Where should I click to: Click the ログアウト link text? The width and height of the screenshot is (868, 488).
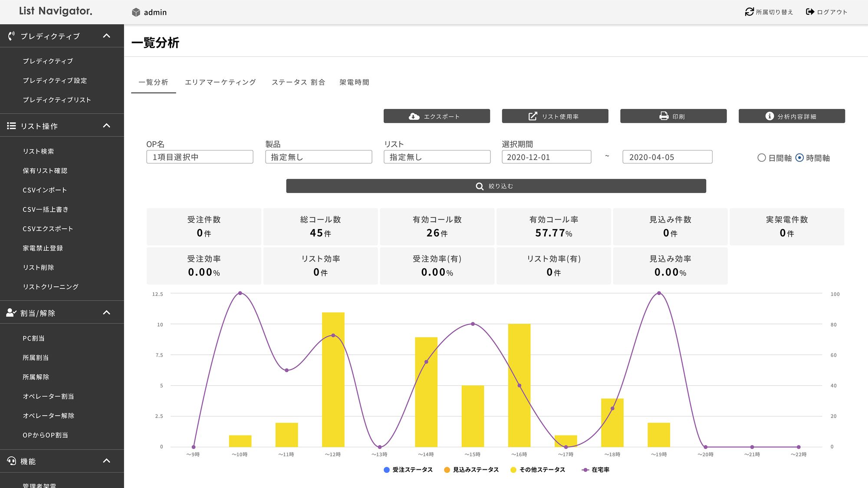tap(832, 12)
